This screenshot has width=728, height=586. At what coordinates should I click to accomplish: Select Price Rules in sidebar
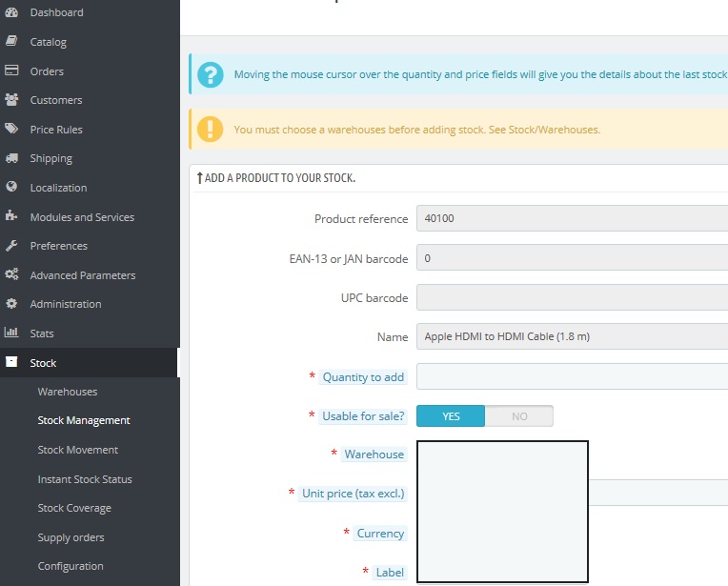[x=56, y=130]
